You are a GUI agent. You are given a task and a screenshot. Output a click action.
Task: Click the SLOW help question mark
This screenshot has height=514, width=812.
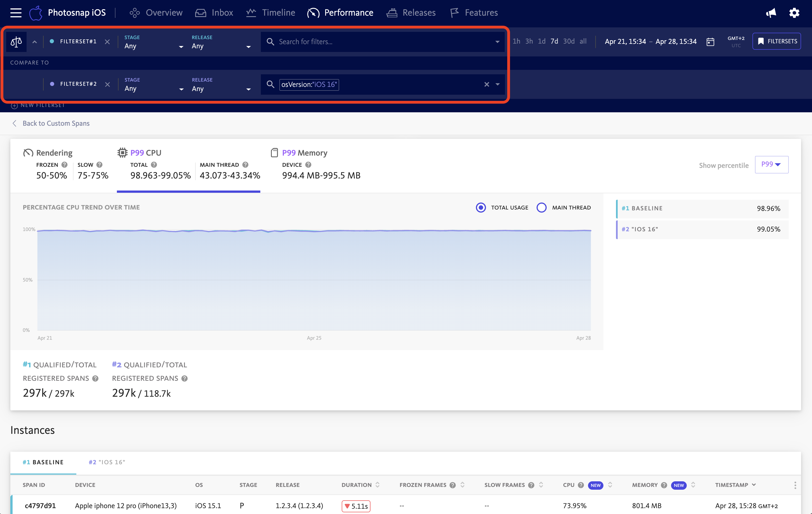(x=99, y=165)
